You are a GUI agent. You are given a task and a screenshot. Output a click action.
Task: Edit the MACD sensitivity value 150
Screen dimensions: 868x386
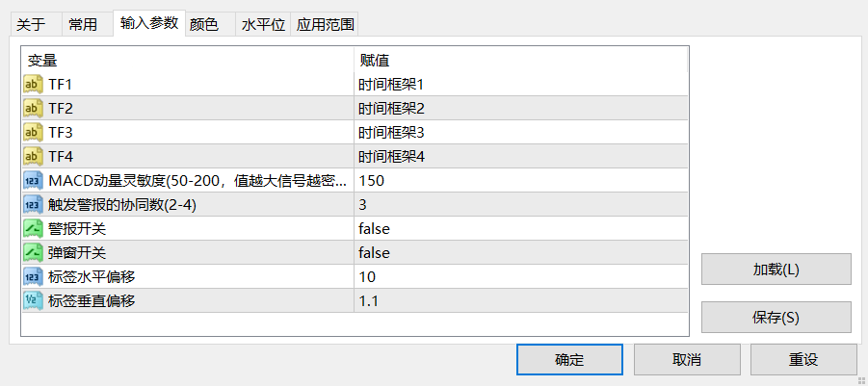pyautogui.click(x=521, y=181)
